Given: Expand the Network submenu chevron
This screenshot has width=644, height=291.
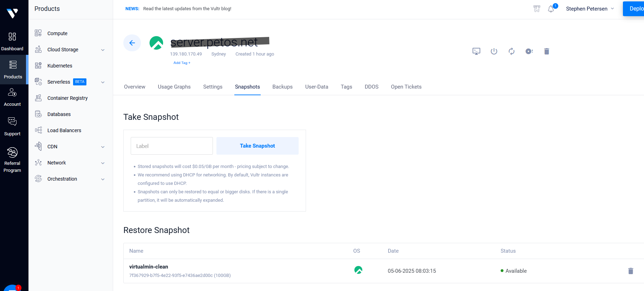Looking at the screenshot, I should click(103, 163).
